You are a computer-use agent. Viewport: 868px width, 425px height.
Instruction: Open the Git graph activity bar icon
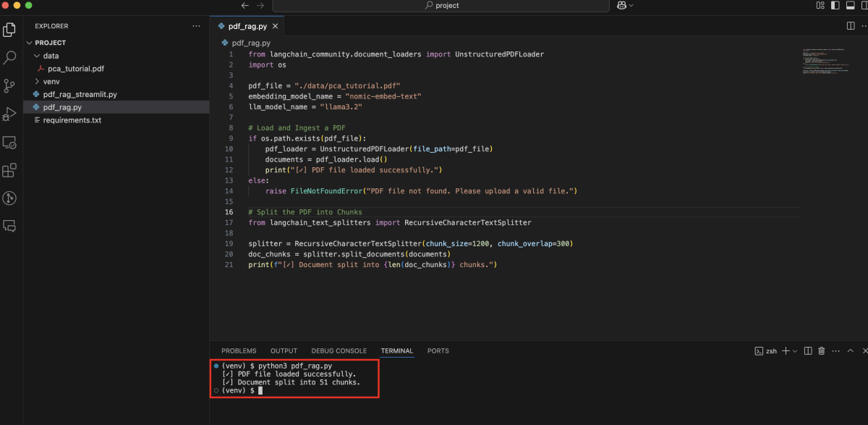click(x=9, y=198)
